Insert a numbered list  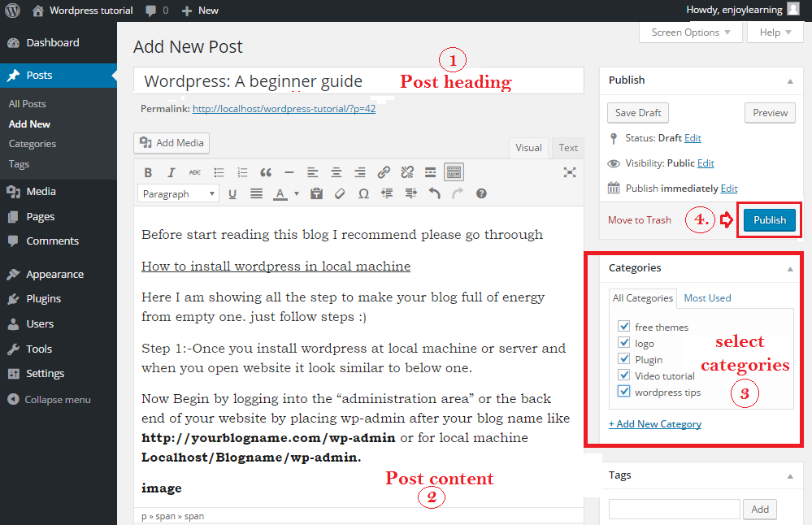242,172
